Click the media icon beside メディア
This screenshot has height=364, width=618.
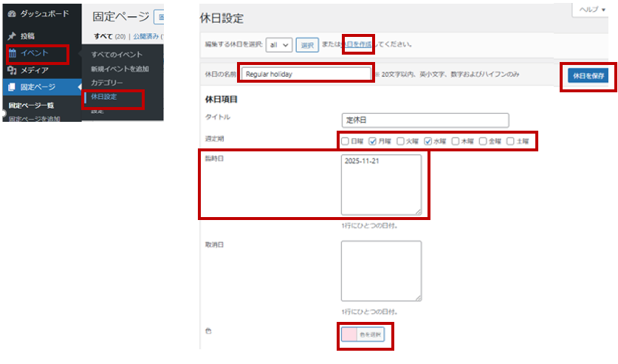[12, 70]
